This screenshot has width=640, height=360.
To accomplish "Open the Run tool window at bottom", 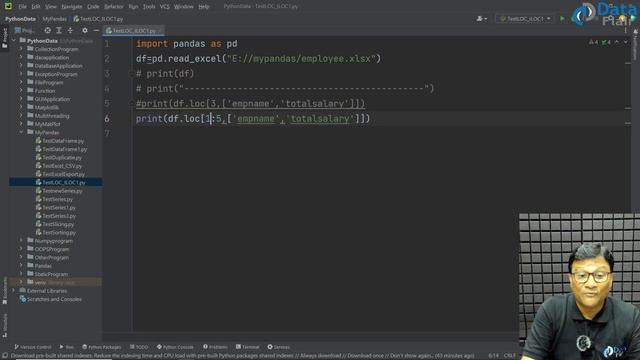I will [66, 347].
